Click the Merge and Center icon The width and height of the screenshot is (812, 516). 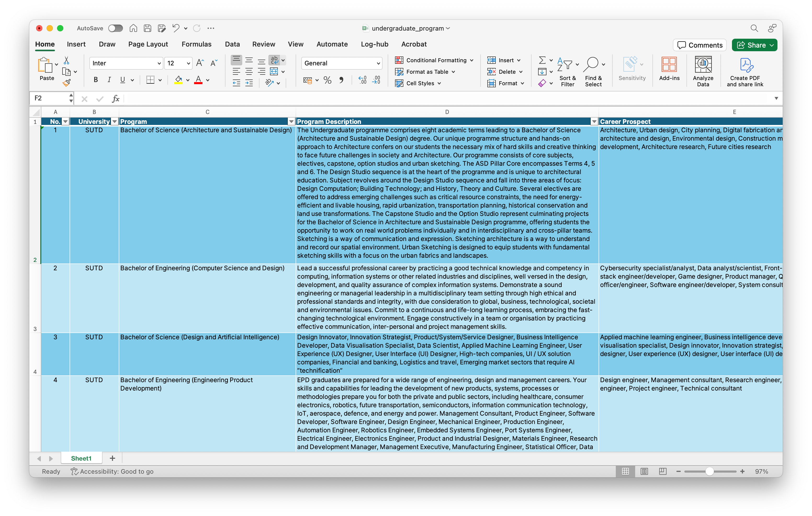point(274,71)
